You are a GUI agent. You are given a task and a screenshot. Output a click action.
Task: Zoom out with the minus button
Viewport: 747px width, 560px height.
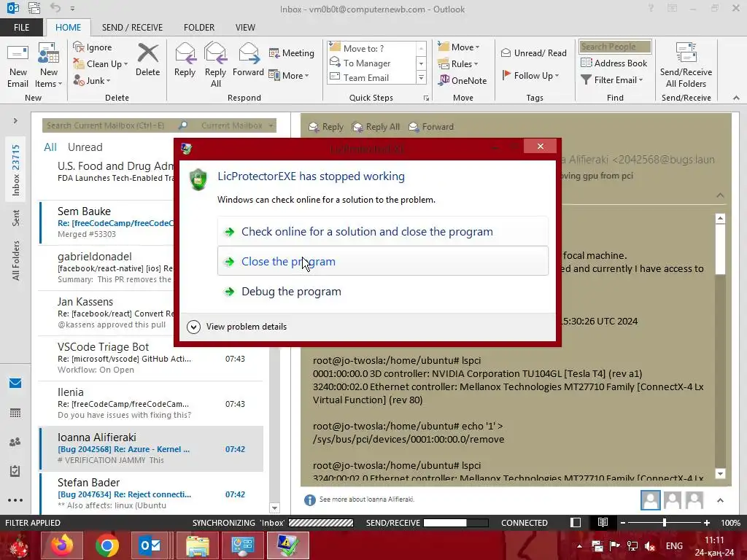623,523
